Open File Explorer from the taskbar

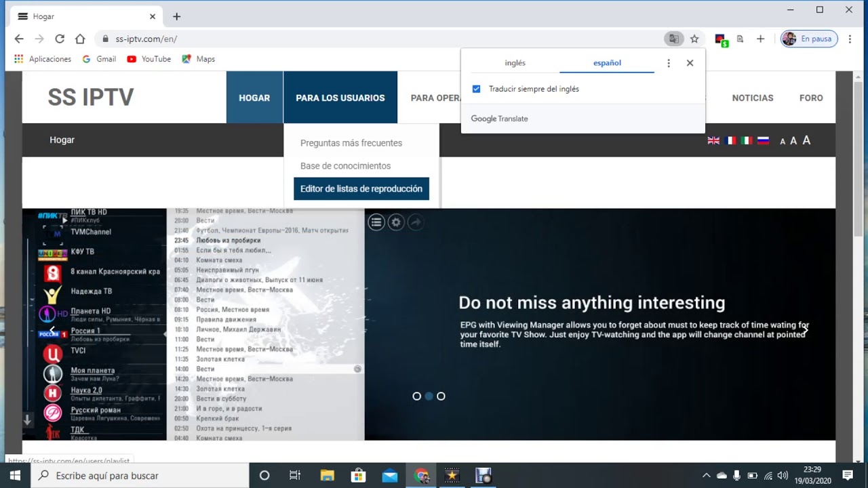pos(327,475)
